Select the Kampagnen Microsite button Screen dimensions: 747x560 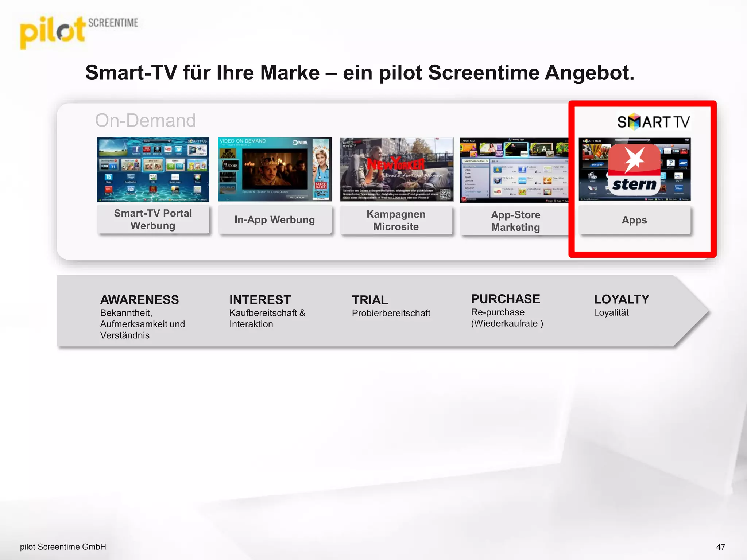coord(396,221)
